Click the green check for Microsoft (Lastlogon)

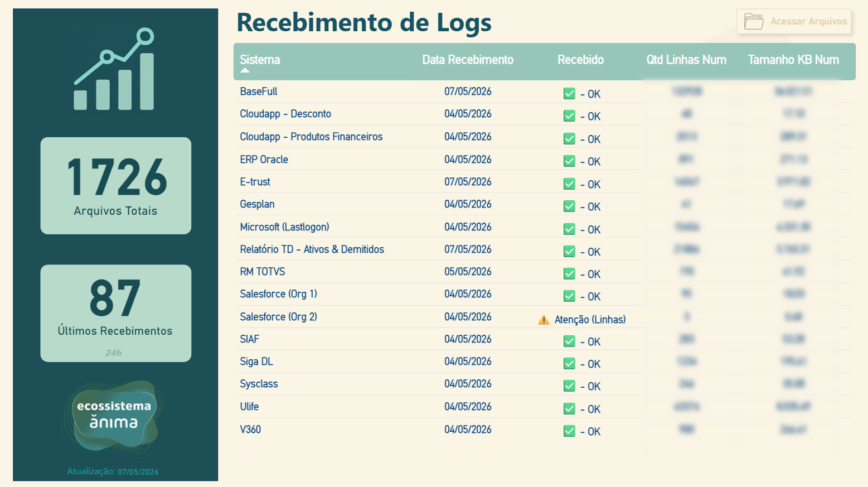click(569, 229)
